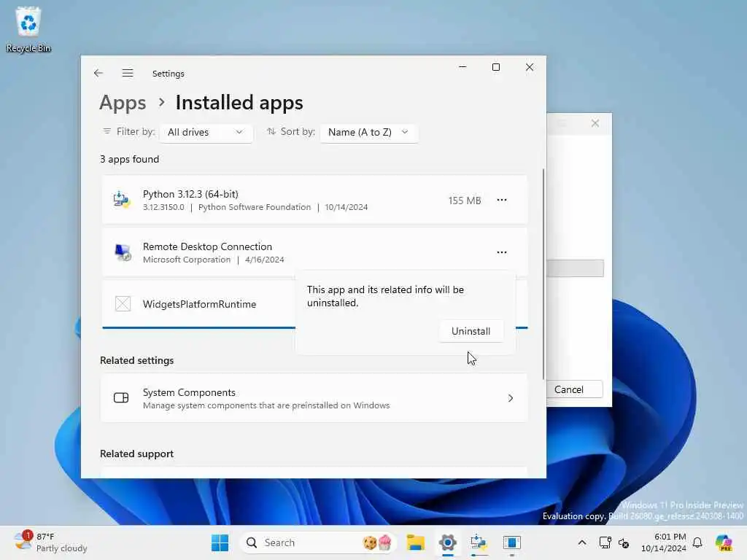747x560 pixels.
Task: Click the Python installer taskbar icon
Action: pos(479,542)
